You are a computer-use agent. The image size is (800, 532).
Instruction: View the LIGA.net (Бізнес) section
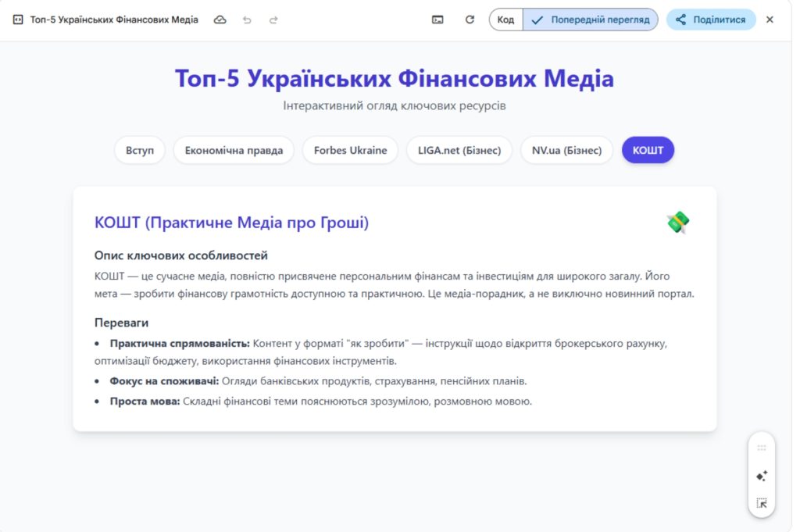(x=459, y=150)
